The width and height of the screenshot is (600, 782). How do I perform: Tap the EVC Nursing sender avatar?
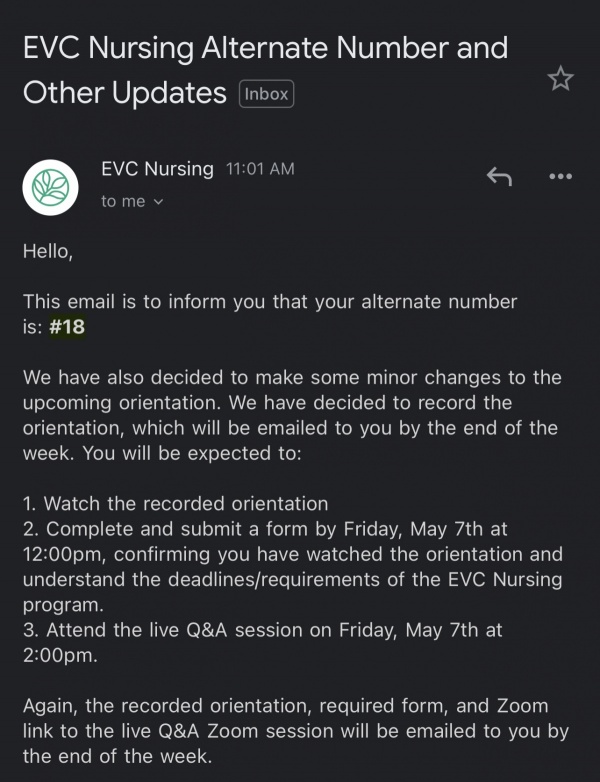tap(50, 187)
